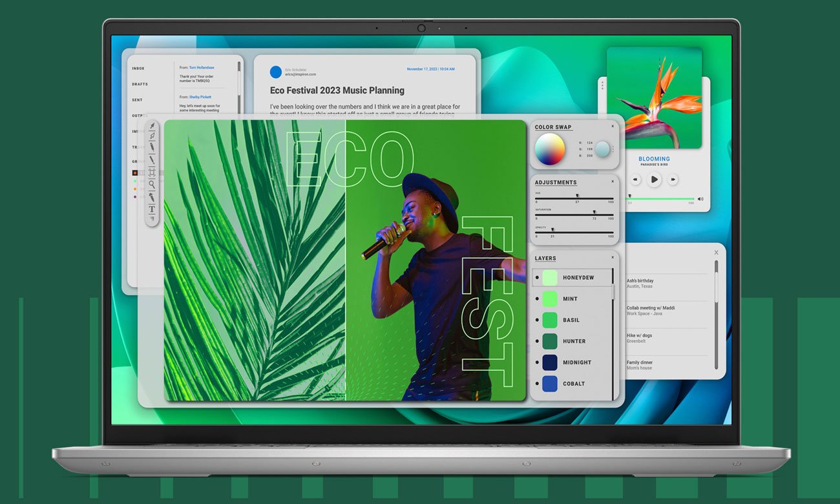Screen dimensions: 840x504
Task: Click the red value 124
Action: [x=589, y=143]
